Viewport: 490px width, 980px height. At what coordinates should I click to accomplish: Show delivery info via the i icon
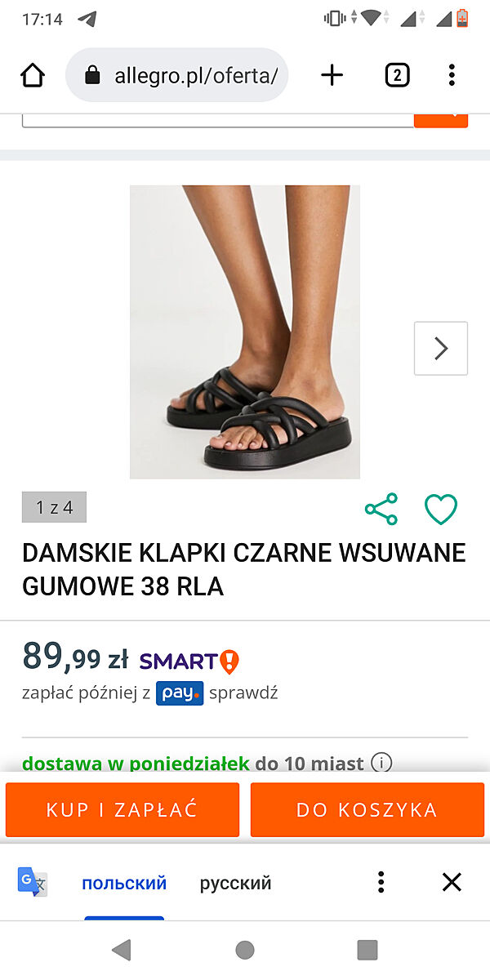coord(381,763)
